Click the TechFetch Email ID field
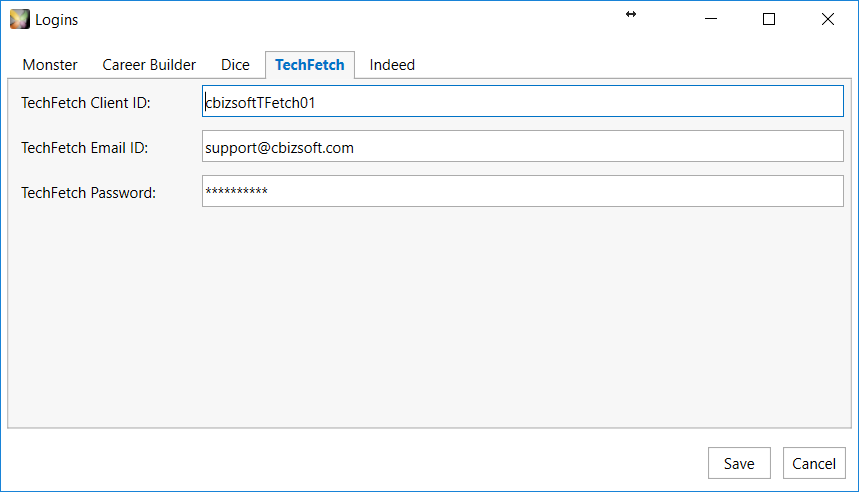This screenshot has height=495, width=864. pyautogui.click(x=522, y=146)
